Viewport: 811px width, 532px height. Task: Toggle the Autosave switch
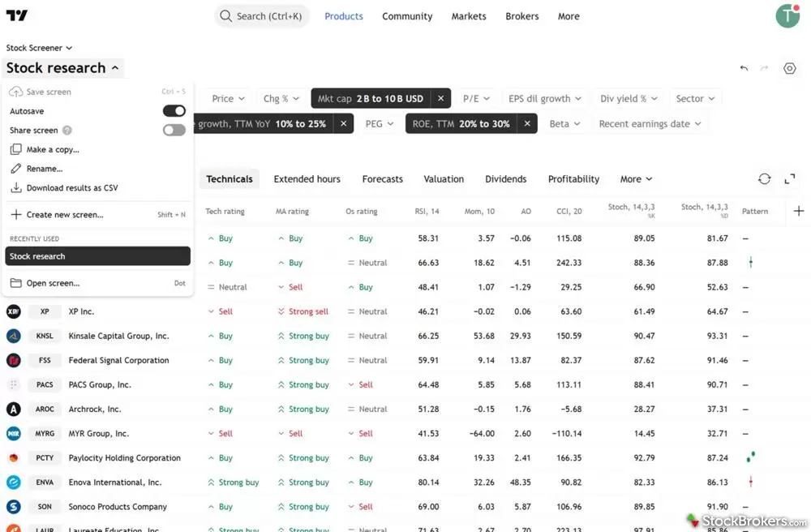tap(174, 110)
